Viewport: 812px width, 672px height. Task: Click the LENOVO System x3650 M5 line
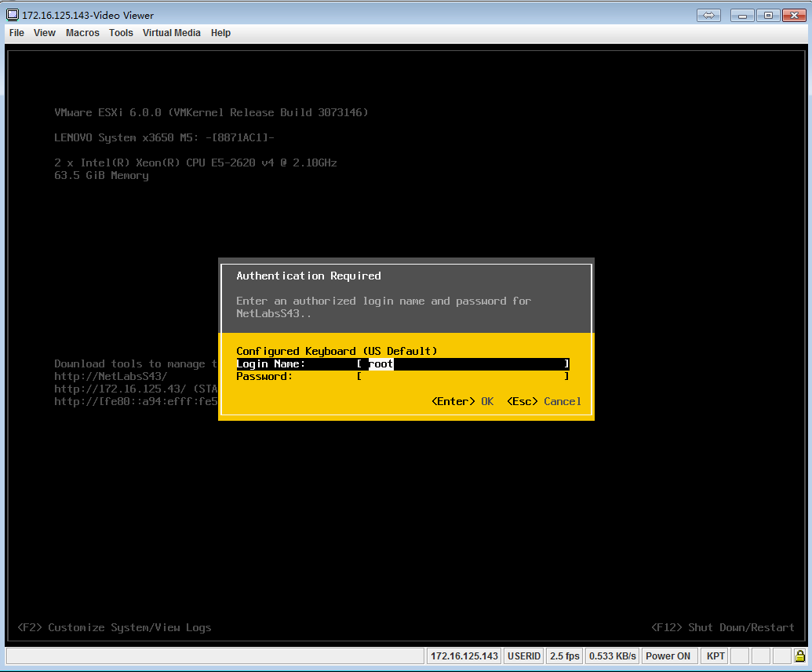click(164, 137)
